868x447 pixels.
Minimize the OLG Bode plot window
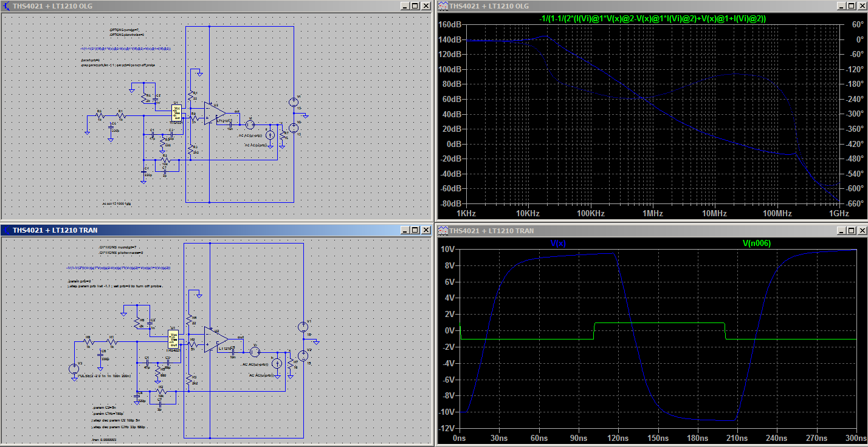(842, 5)
